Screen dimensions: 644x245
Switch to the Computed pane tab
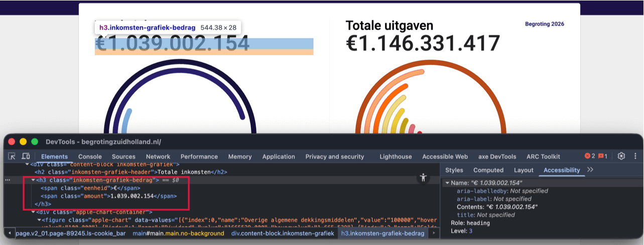[x=488, y=170]
